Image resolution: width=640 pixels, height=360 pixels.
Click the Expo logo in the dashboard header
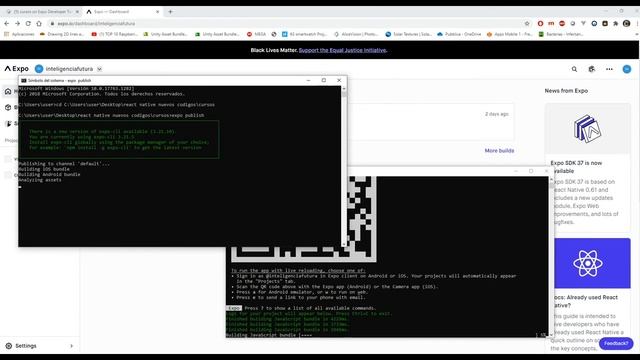coord(17,69)
